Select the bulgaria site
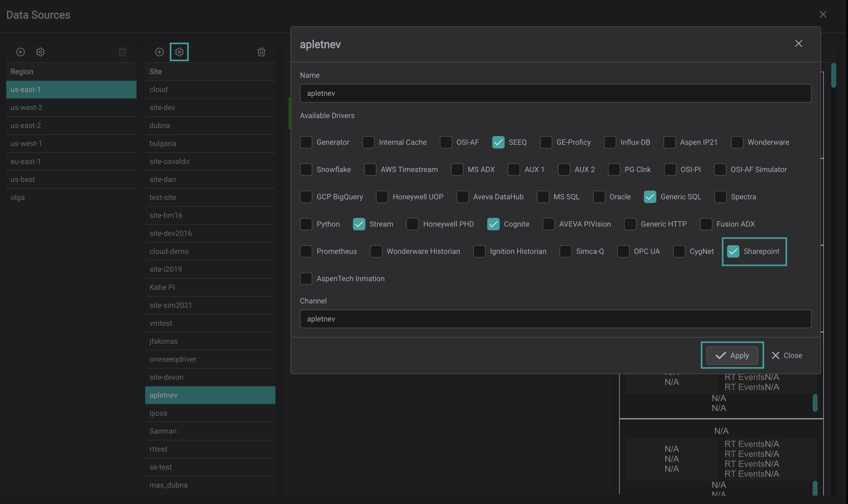The width and height of the screenshot is (848, 504). [210, 144]
